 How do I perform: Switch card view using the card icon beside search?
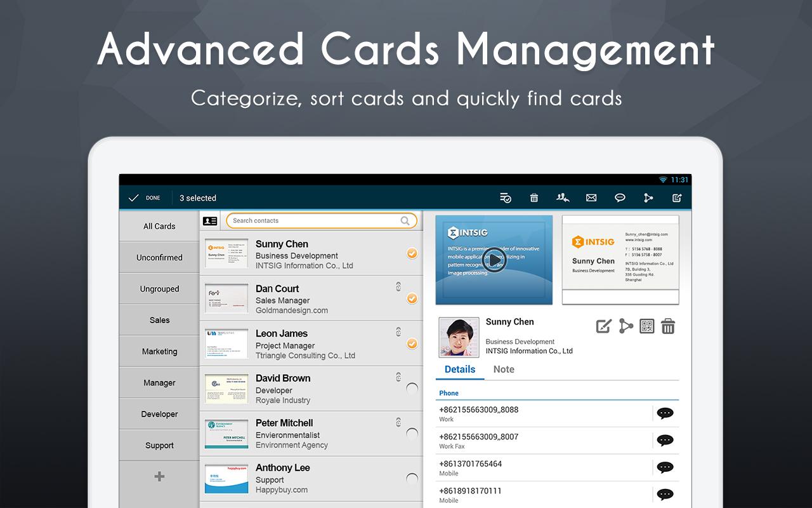point(210,221)
